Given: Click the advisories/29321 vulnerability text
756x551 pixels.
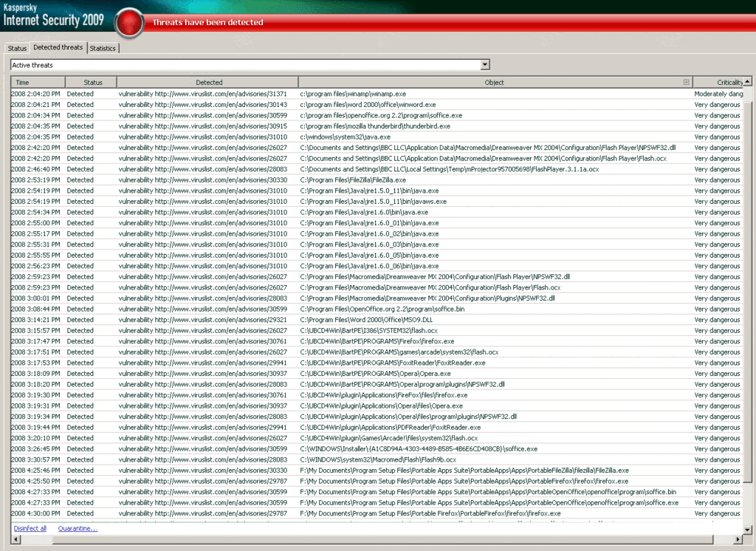Looking at the screenshot, I should (x=202, y=320).
